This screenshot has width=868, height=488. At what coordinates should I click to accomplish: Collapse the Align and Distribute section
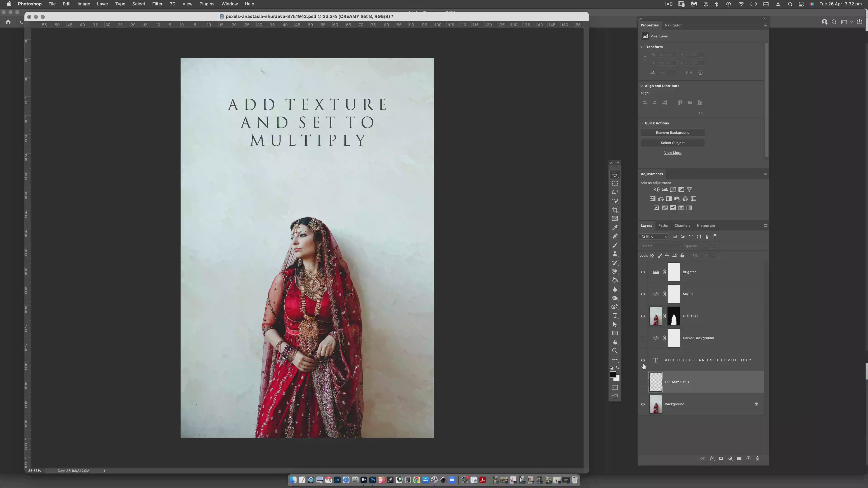(642, 86)
